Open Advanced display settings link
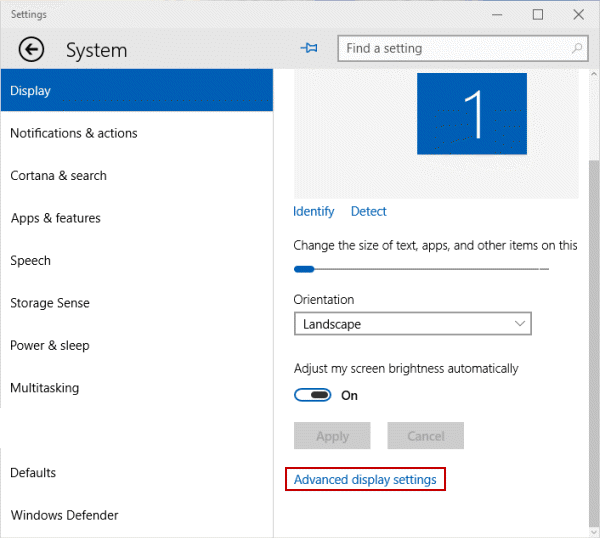 (365, 480)
